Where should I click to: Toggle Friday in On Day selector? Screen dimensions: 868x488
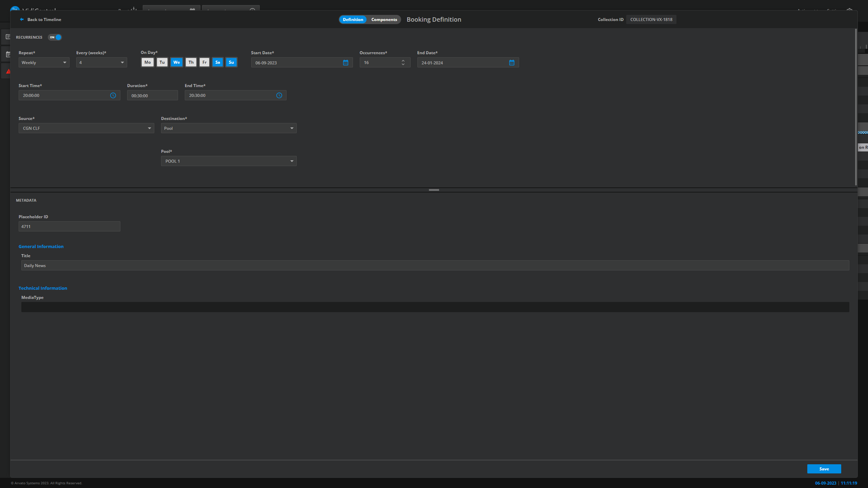pyautogui.click(x=204, y=62)
